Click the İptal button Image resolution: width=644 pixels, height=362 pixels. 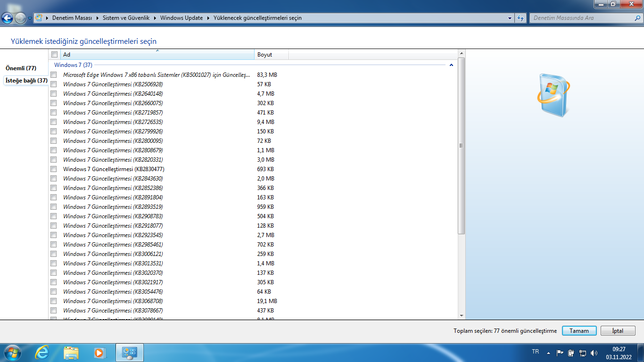(x=618, y=331)
